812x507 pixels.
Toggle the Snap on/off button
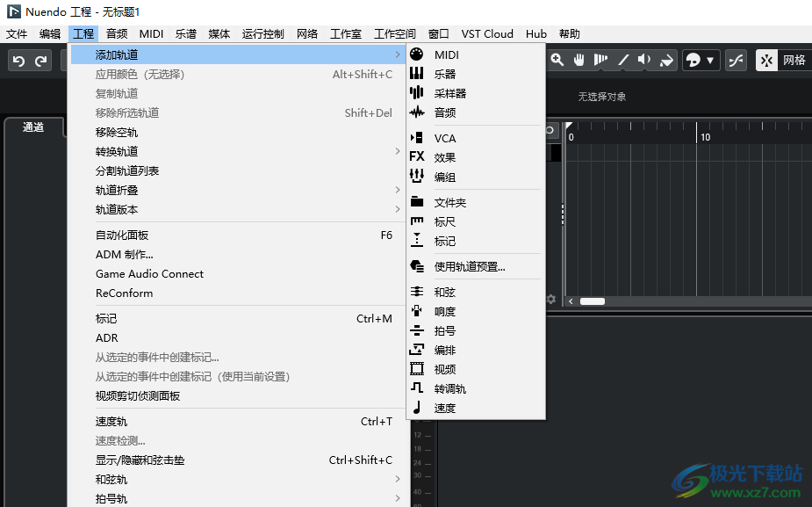(766, 60)
